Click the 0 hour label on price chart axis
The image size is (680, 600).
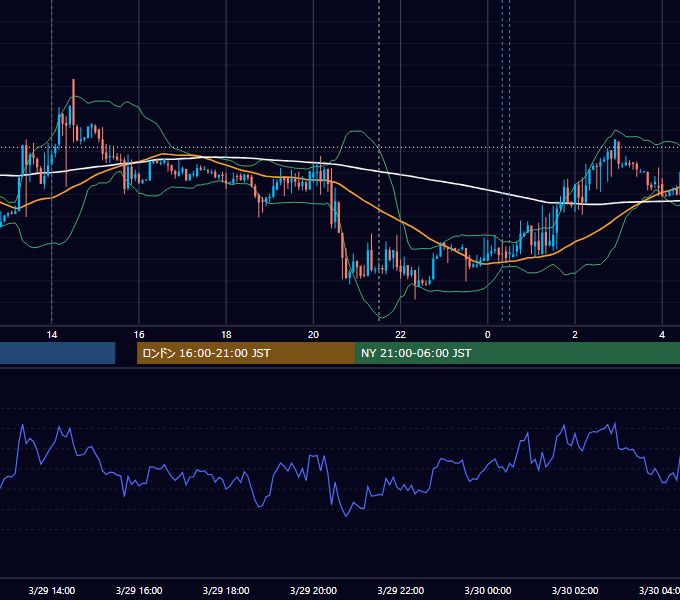(x=487, y=335)
